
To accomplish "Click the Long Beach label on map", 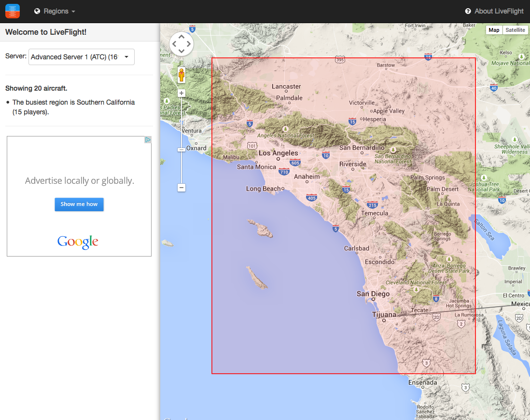I will [263, 189].
